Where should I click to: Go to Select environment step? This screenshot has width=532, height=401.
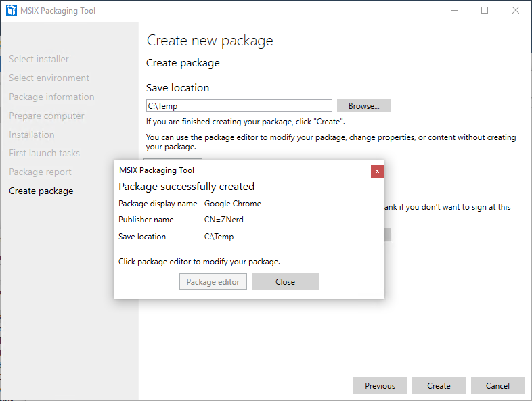pos(49,78)
